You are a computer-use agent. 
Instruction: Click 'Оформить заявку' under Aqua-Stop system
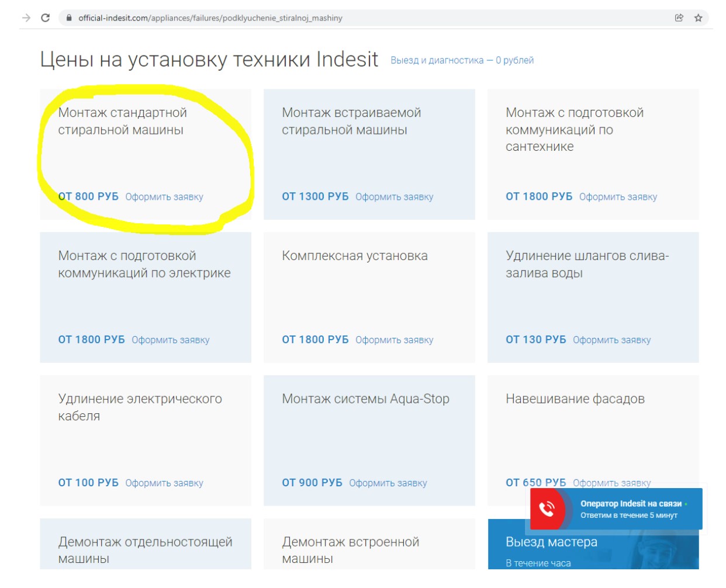coord(388,483)
